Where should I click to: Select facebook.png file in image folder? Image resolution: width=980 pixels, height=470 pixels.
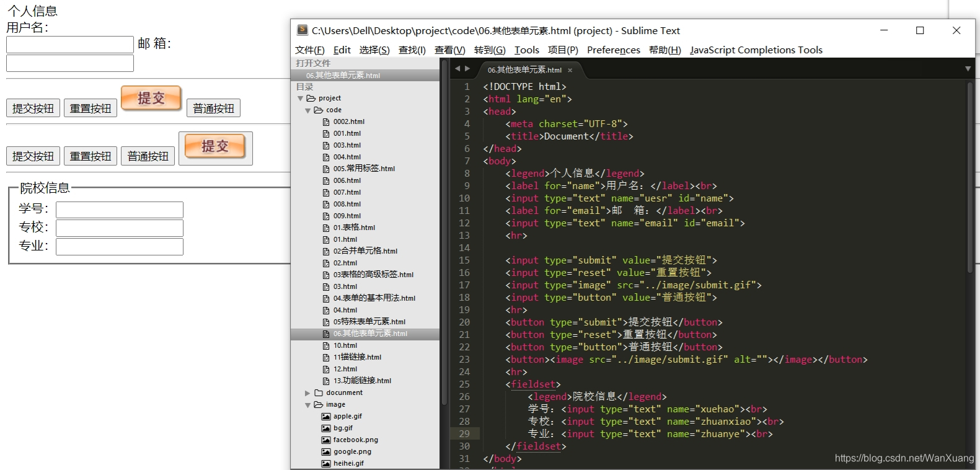(x=355, y=440)
